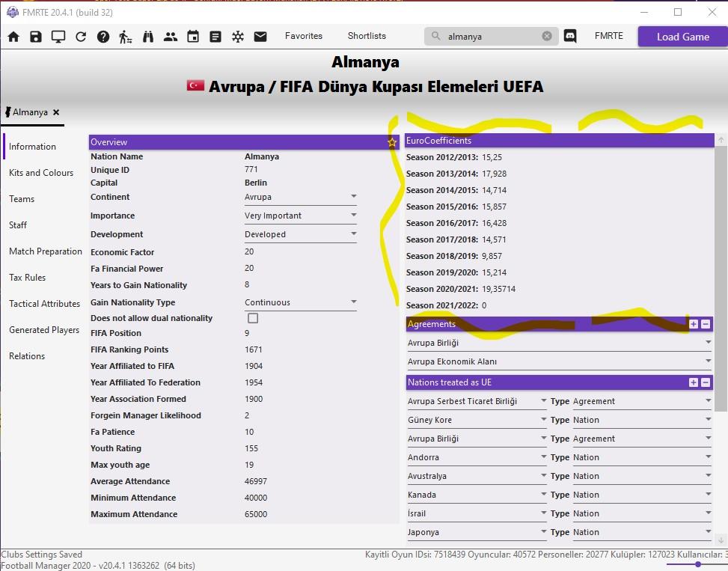Screen dimensions: 728x571
Task: Open the envelope mail icon
Action: coord(260,37)
